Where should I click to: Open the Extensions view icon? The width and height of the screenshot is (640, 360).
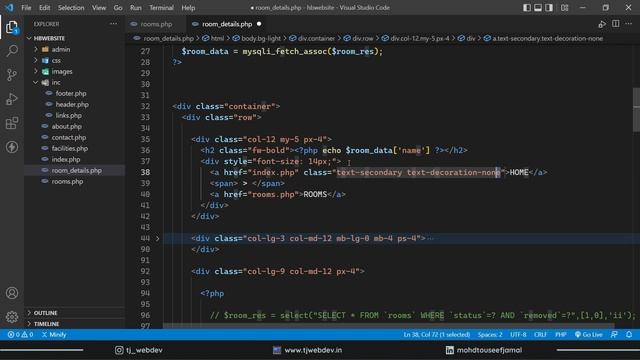12,123
